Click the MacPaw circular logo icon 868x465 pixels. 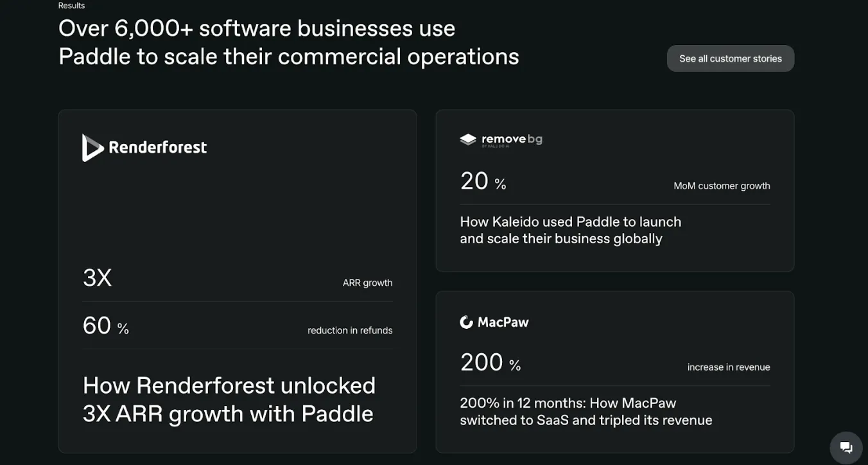click(465, 321)
